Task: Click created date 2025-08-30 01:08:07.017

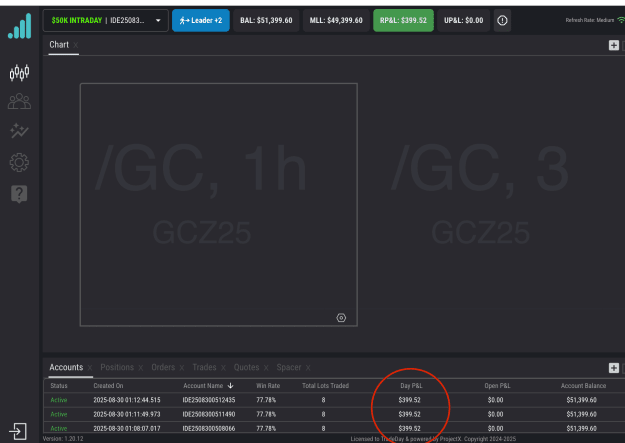Action: point(127,428)
